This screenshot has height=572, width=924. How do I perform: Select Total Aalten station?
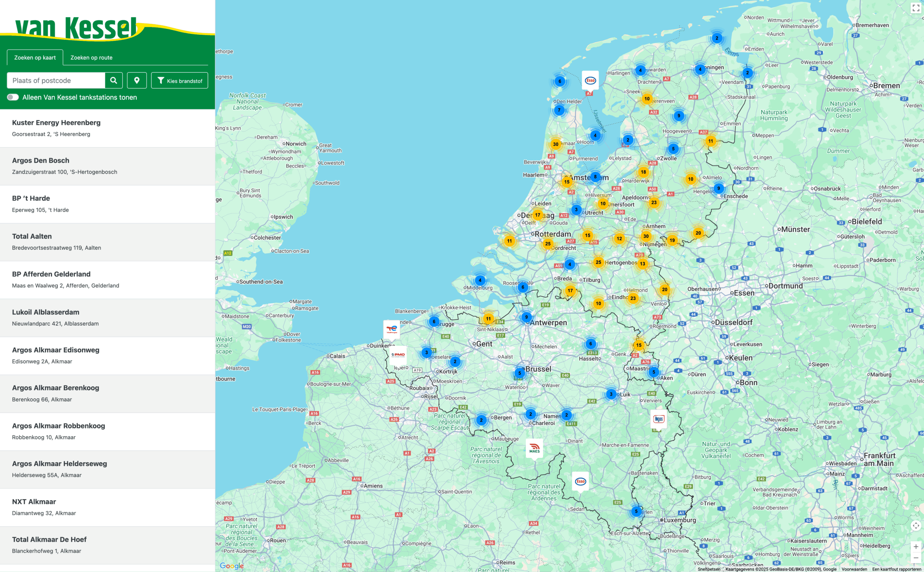point(107,242)
